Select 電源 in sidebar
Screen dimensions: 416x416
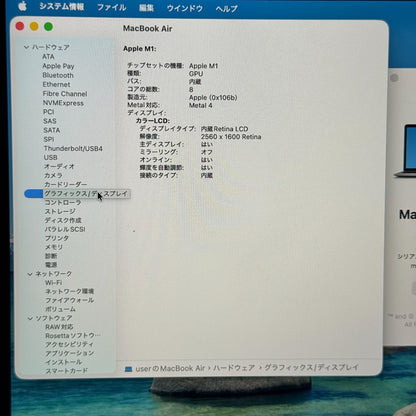[51, 265]
